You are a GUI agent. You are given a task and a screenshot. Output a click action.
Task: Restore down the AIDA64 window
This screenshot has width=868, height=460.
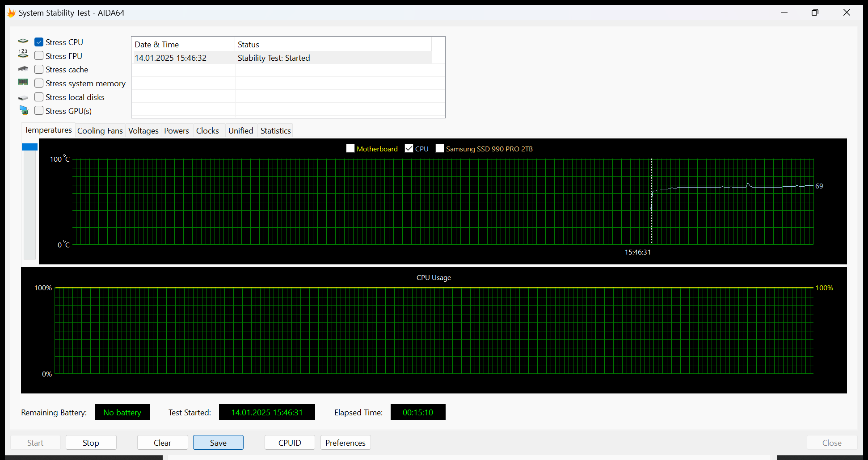click(815, 13)
